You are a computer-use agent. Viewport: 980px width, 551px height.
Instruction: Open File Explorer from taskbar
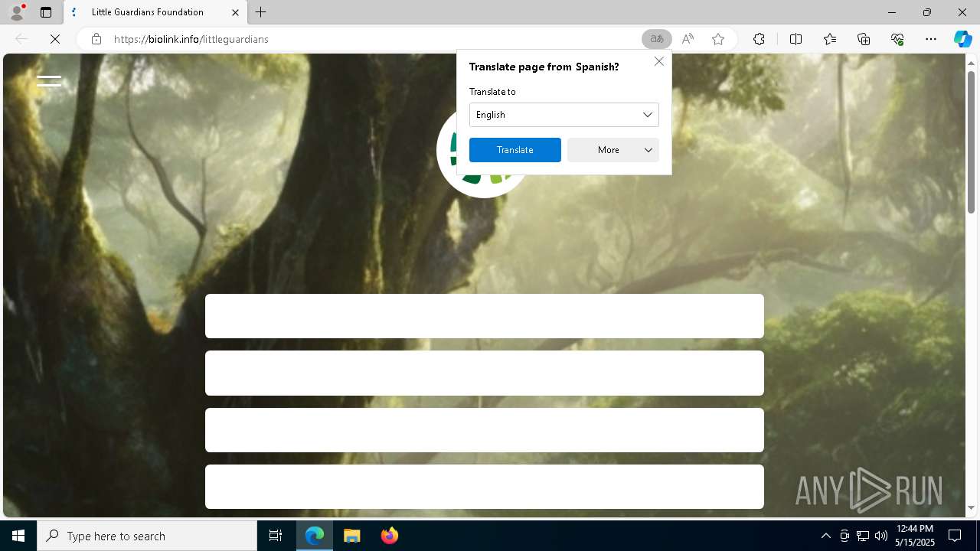(351, 536)
